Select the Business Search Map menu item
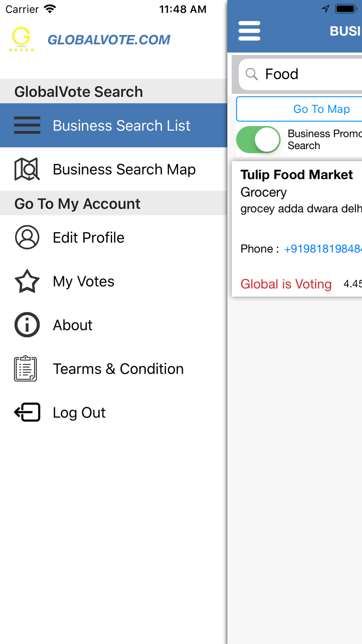The width and height of the screenshot is (362, 644). pyautogui.click(x=114, y=169)
